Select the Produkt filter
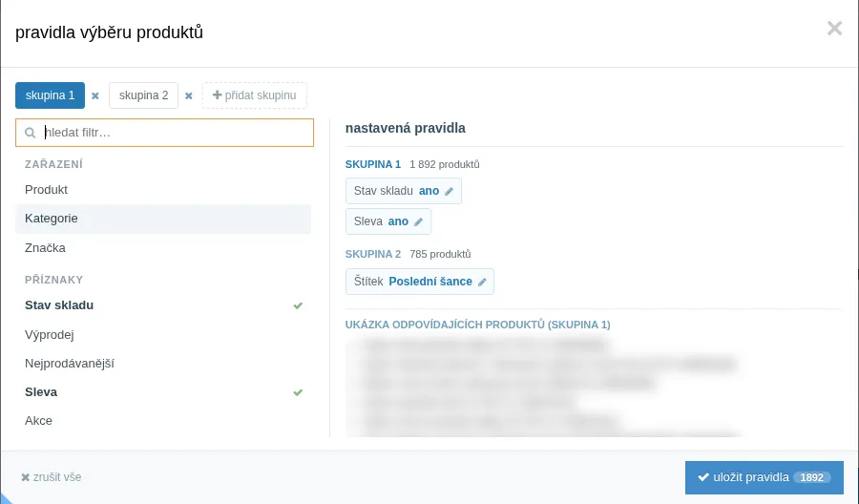The image size is (859, 504). point(163,190)
